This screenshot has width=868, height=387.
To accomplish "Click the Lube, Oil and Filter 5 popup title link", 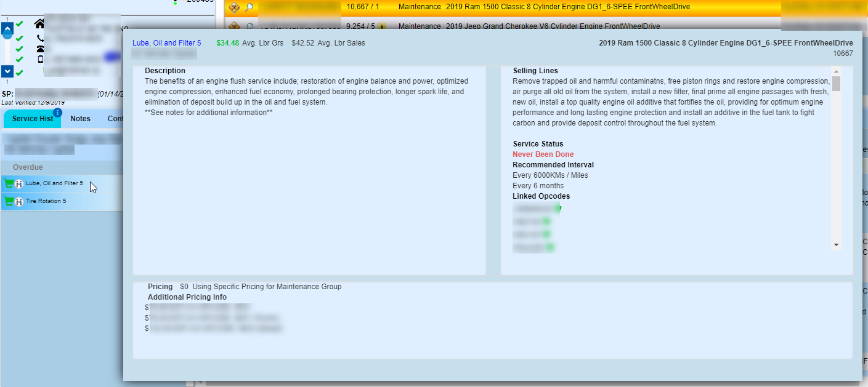I will (166, 43).
